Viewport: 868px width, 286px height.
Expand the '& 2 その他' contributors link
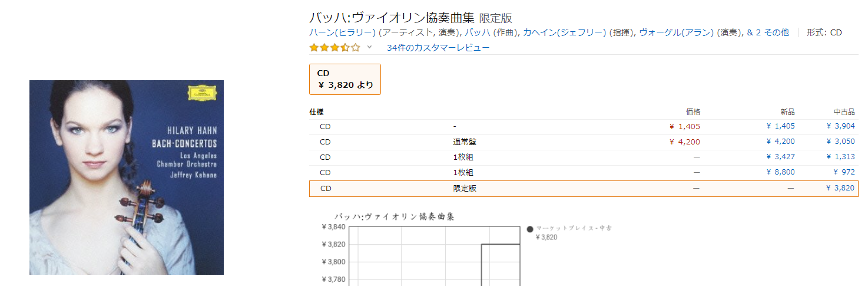tap(767, 32)
